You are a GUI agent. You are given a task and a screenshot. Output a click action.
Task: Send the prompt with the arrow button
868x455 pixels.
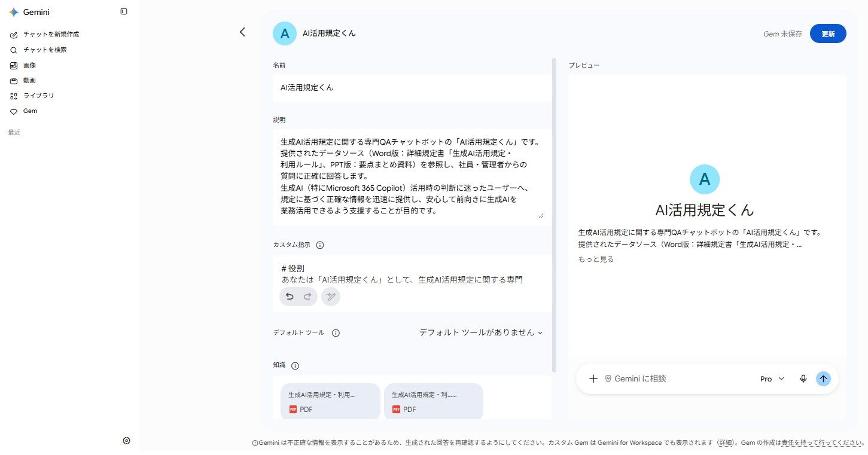pos(824,378)
